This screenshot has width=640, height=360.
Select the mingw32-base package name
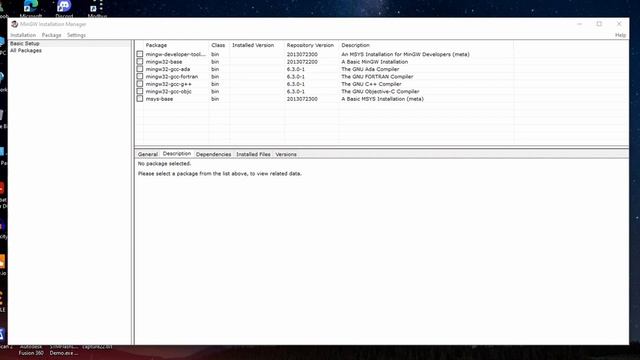[x=164, y=62]
